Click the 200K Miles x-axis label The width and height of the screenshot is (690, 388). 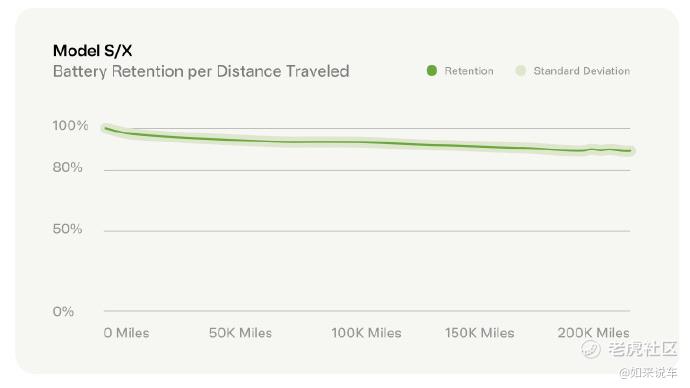click(x=593, y=333)
